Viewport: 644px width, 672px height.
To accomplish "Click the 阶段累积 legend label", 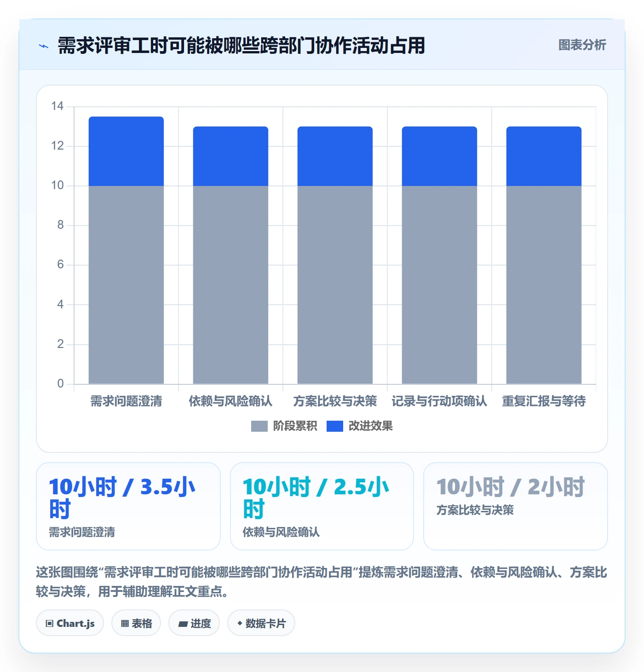I will pos(295,426).
